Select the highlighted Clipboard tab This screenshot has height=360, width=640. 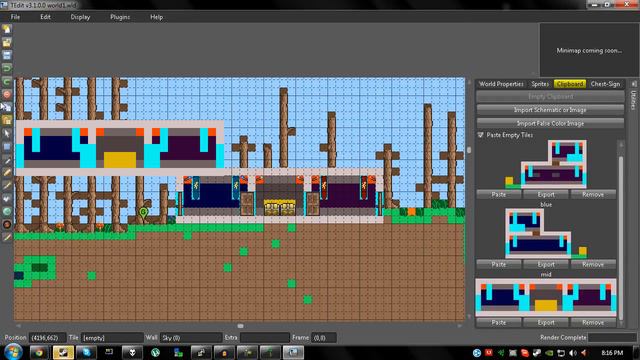tap(570, 84)
